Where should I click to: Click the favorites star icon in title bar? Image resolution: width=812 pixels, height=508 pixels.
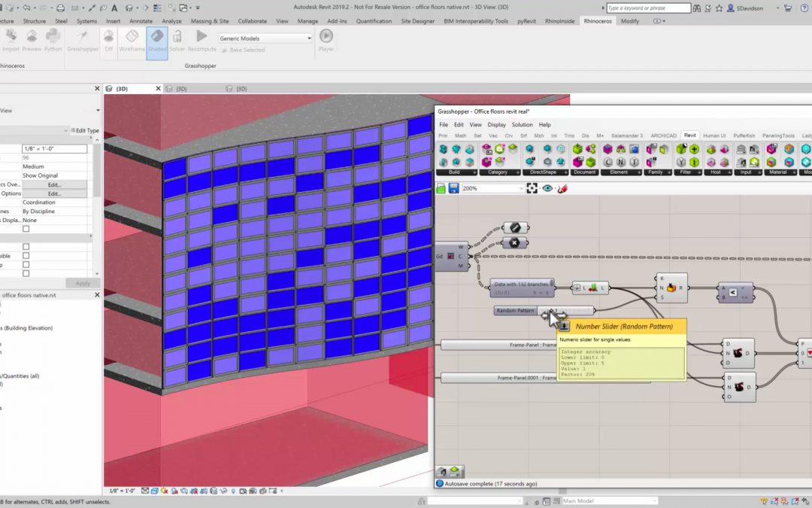[719, 8]
